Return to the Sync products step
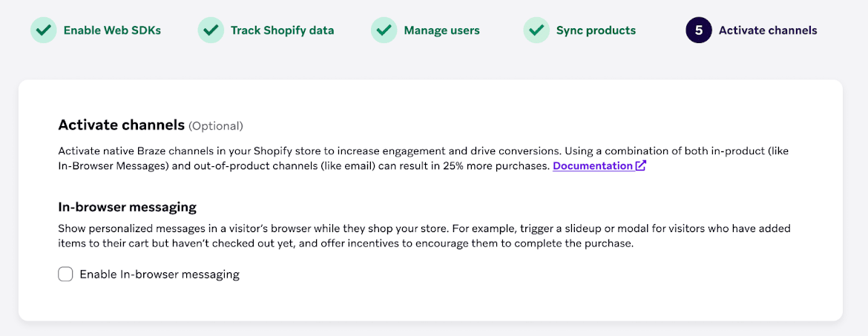The width and height of the screenshot is (868, 336). (596, 30)
